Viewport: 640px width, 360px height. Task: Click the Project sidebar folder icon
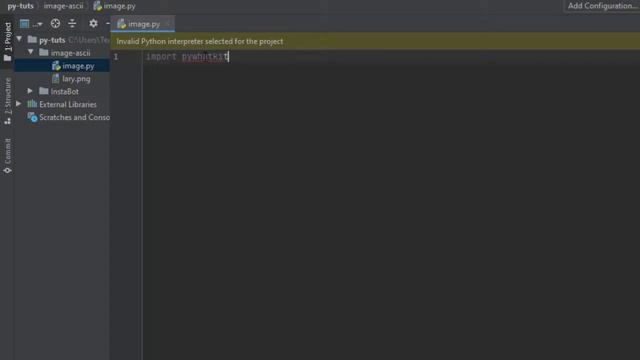click(7, 58)
